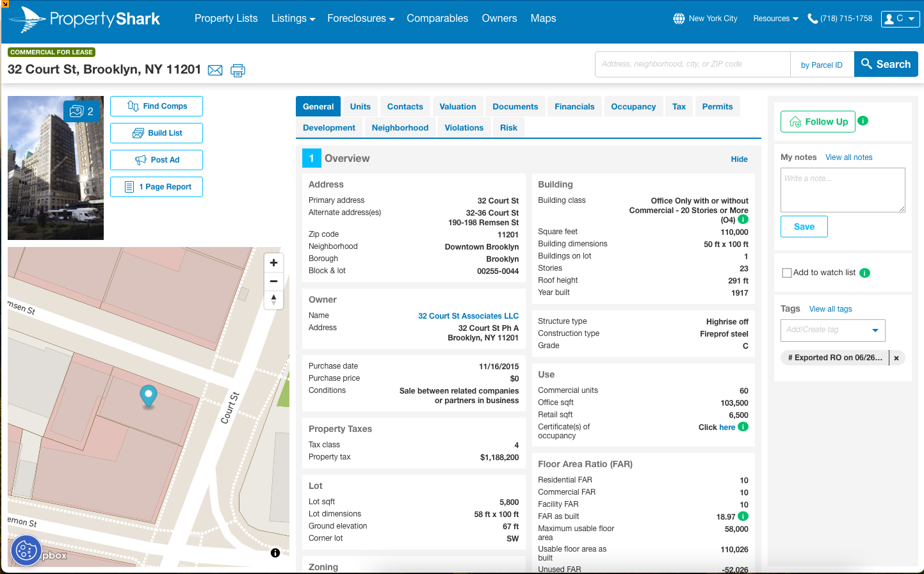Click the Find Comps button
Viewport: 924px width, 574px height.
pyautogui.click(x=157, y=106)
